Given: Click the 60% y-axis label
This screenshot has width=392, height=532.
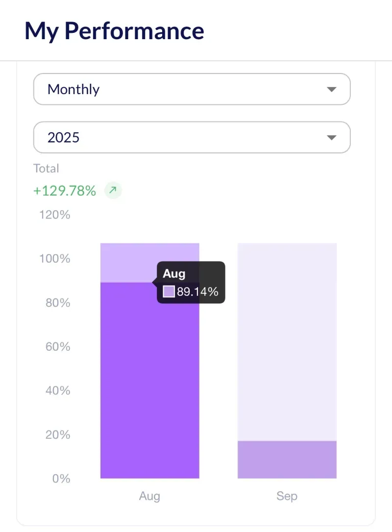Looking at the screenshot, I should pyautogui.click(x=54, y=346).
